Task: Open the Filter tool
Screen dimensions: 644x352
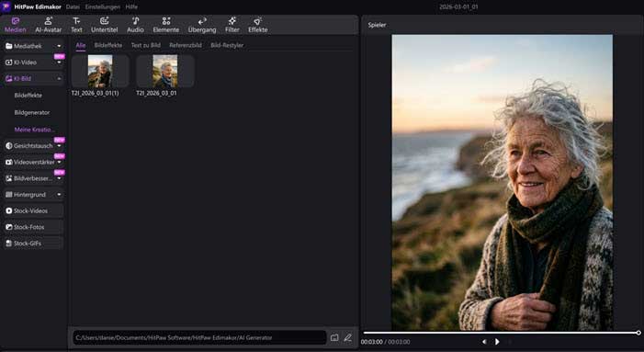Action: (232, 25)
